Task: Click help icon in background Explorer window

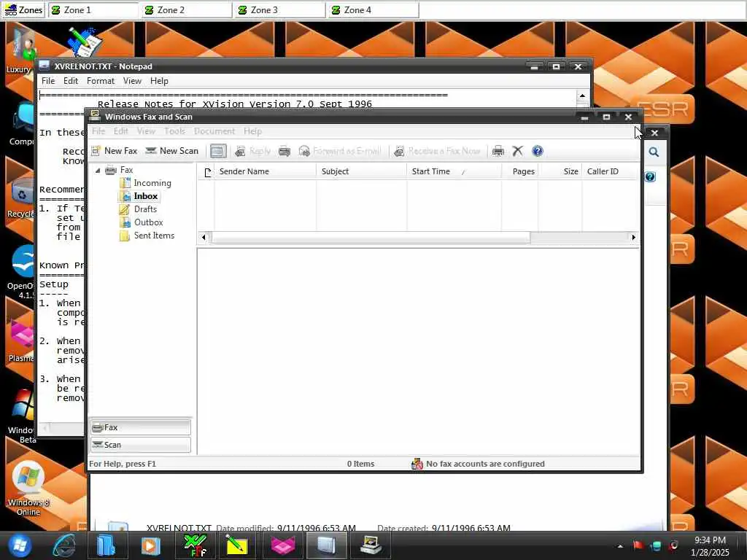Action: [x=650, y=177]
